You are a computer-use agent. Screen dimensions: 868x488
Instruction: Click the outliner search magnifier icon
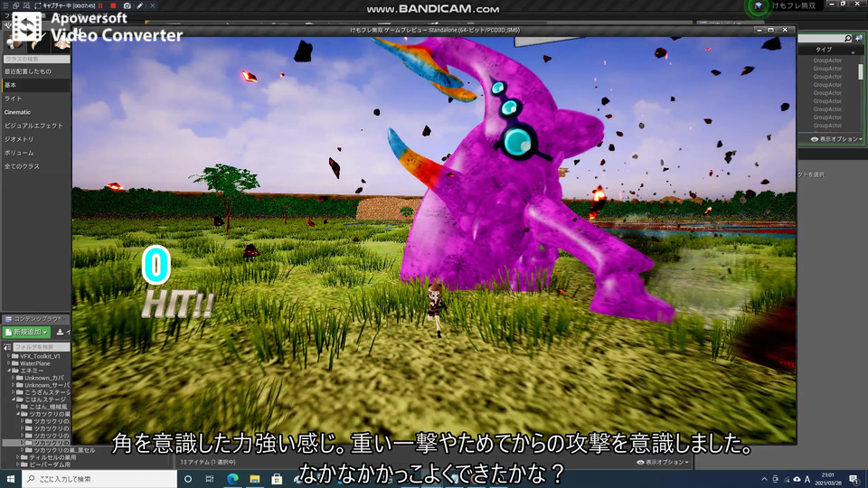[847, 38]
